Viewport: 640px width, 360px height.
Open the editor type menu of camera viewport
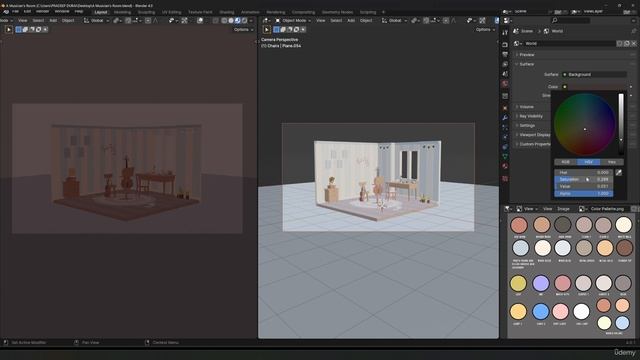[x=266, y=20]
